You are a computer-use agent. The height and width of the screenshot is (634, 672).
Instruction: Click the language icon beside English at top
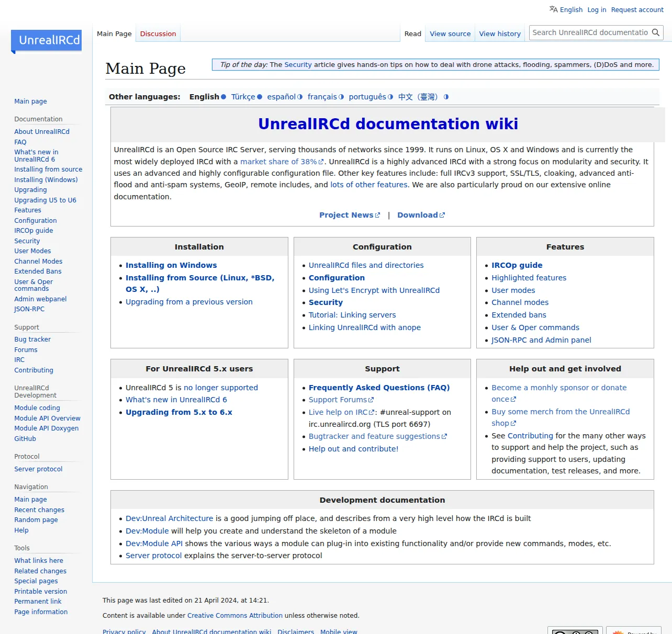[553, 9]
